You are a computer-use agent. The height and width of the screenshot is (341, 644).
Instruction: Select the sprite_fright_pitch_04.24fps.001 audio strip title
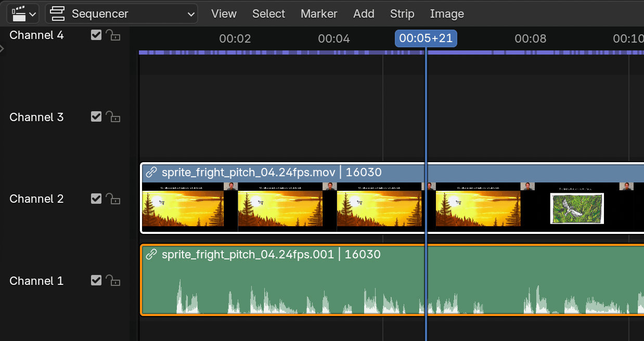271,254
